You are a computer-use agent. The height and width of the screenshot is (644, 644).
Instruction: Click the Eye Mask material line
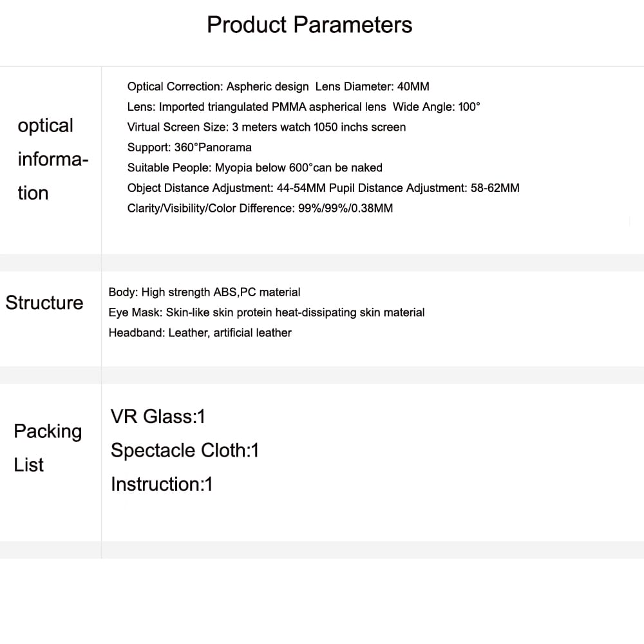(x=266, y=312)
